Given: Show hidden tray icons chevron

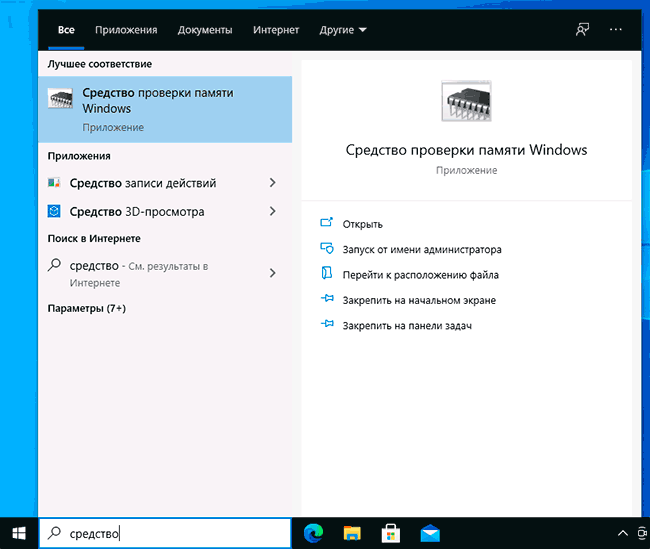Looking at the screenshot, I should [623, 533].
